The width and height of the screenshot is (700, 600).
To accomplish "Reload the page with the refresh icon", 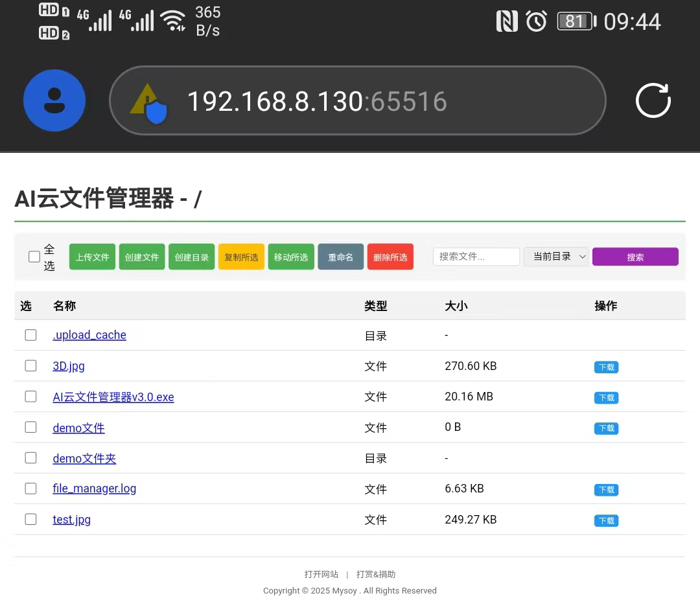I will tap(653, 100).
